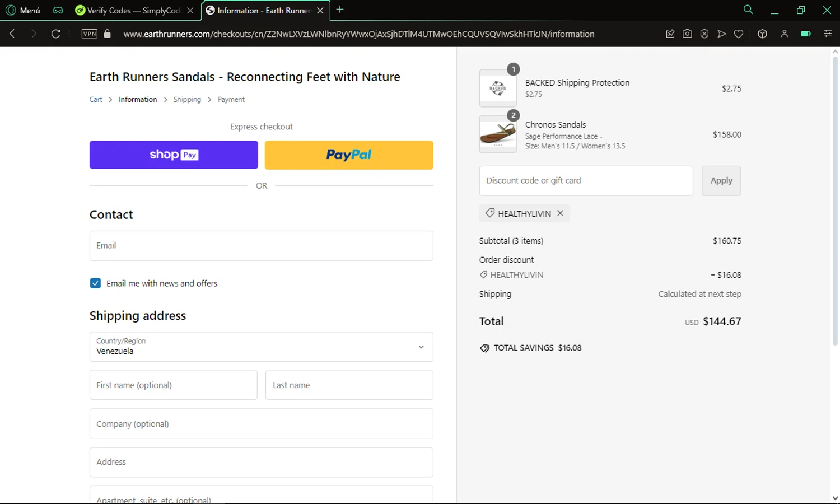Click the Chronos Sandals $158.00 price

pyautogui.click(x=727, y=134)
